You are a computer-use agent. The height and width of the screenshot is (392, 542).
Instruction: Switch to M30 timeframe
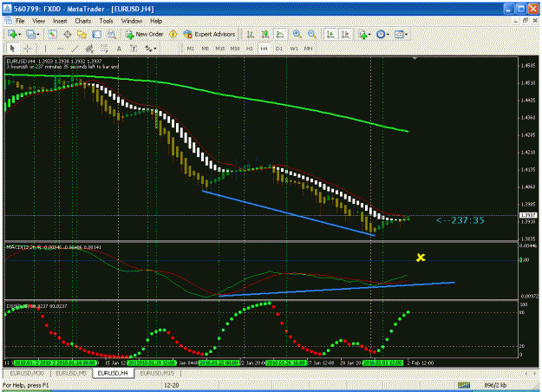(x=235, y=49)
